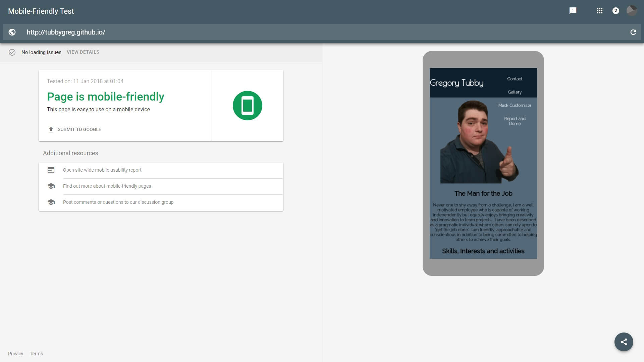644x362 pixels.
Task: Click the graduation cap icon beside discussion group
Action: (51, 202)
